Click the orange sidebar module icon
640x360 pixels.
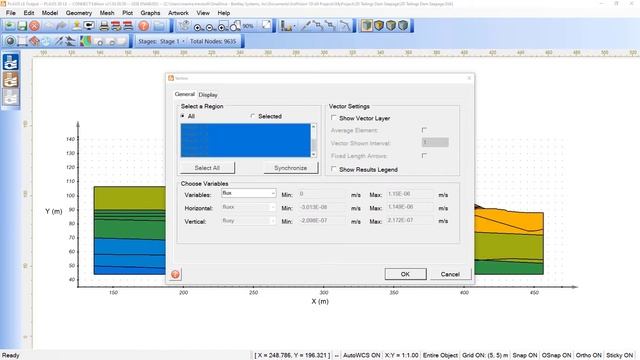point(11,80)
